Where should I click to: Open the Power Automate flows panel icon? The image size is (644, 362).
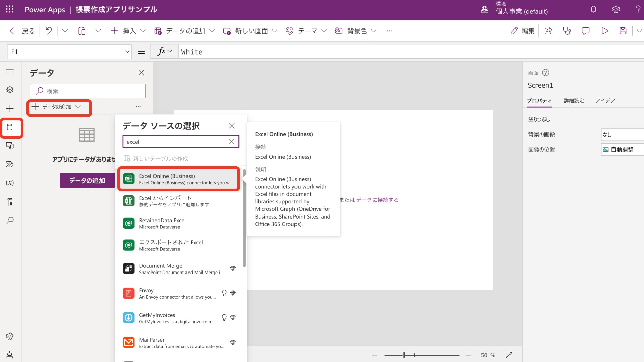pyautogui.click(x=10, y=164)
